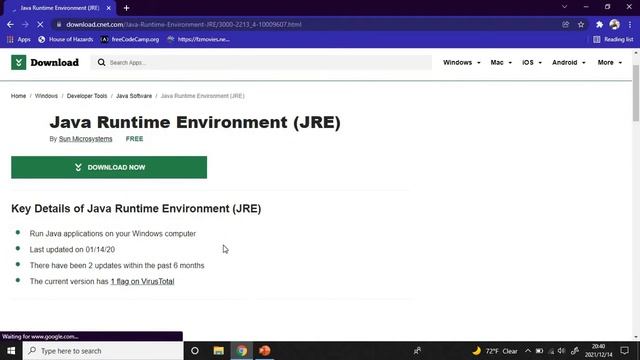The height and width of the screenshot is (360, 640).
Task: Stop loading the page with X button
Action: [40, 24]
